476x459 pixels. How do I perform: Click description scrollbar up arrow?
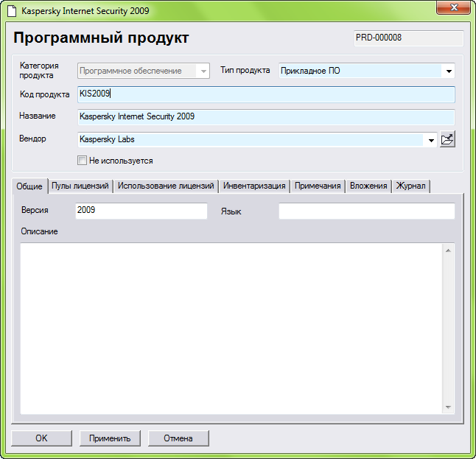pos(448,250)
